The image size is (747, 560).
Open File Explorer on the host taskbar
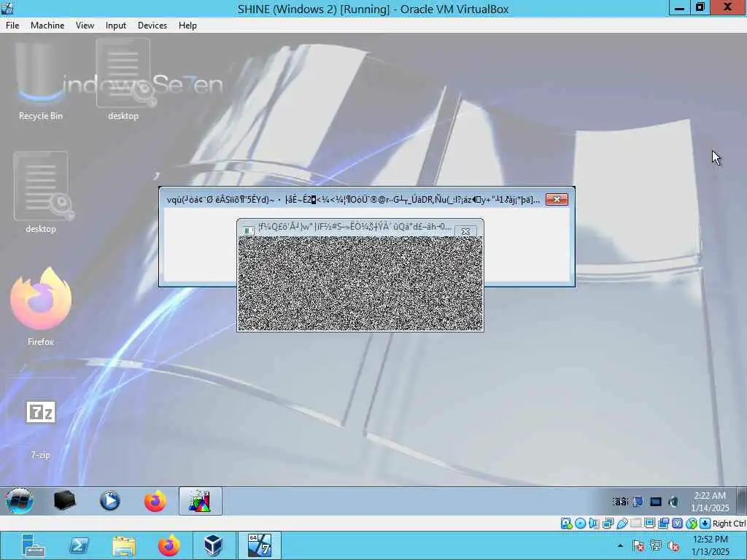click(124, 545)
